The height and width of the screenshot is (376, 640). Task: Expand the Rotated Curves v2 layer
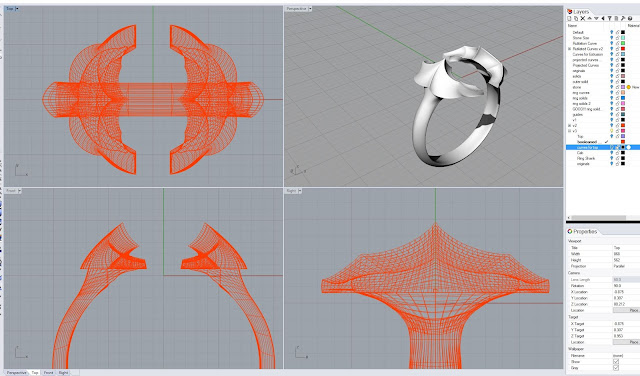coord(569,49)
